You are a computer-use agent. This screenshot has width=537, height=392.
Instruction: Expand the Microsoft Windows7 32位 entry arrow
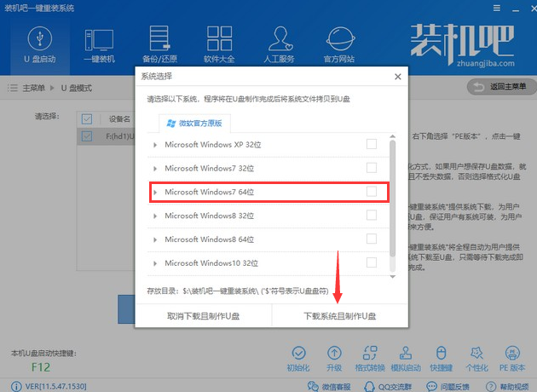tap(155, 169)
